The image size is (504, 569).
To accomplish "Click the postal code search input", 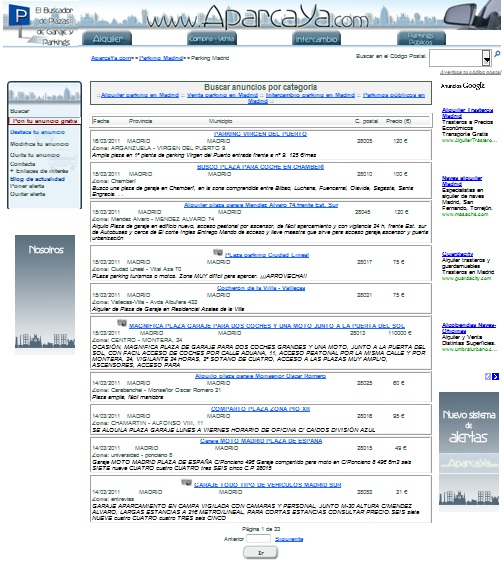I will [456, 58].
